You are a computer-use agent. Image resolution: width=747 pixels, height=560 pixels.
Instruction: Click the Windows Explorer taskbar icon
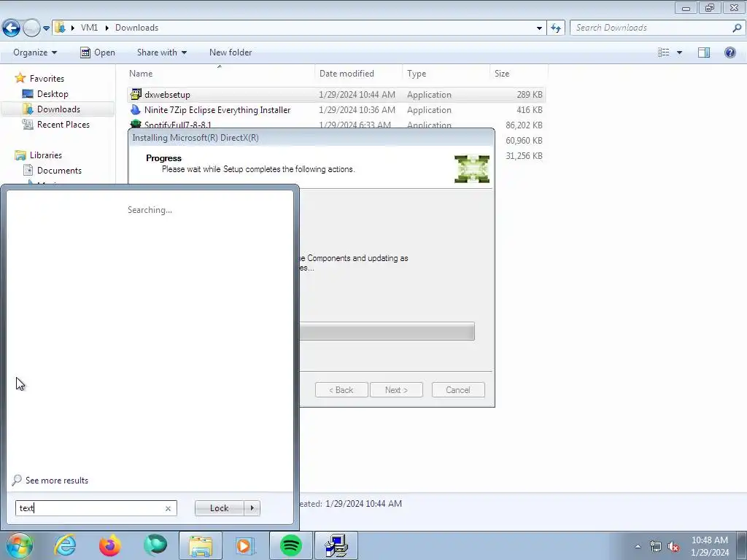point(201,545)
